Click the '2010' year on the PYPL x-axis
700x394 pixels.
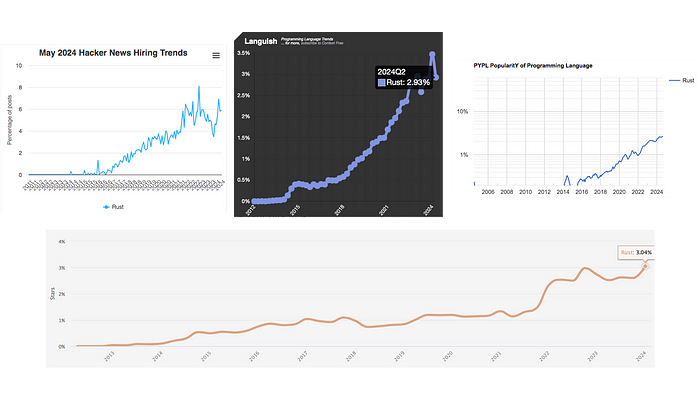point(525,192)
